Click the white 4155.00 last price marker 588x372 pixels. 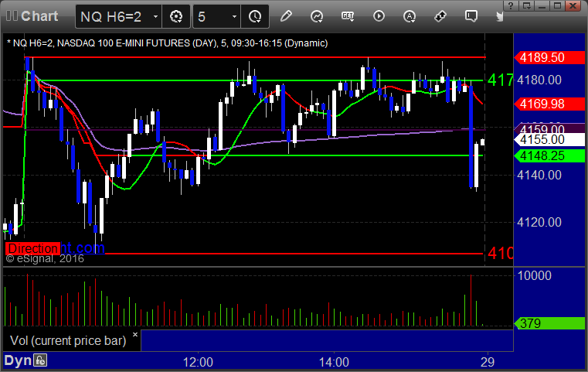coord(549,140)
